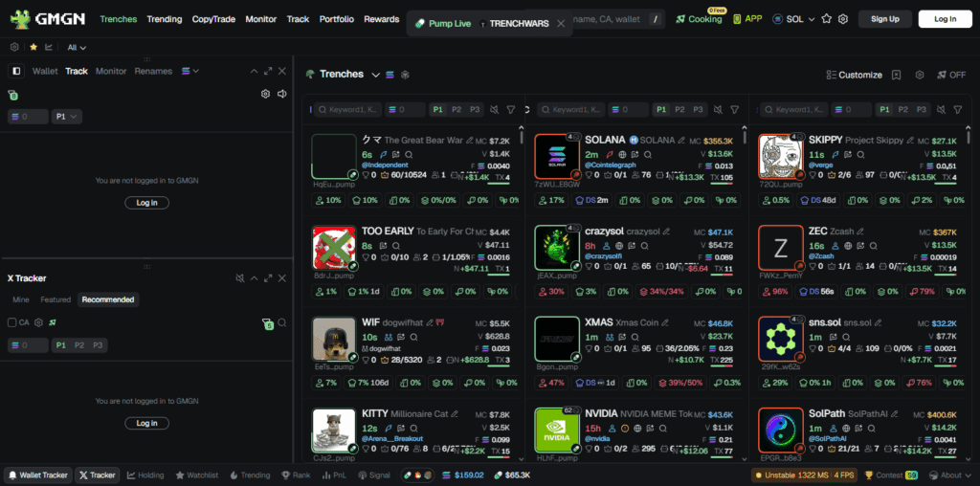Viewport: 980px width, 486px height.
Task: Open filter funnel in first Trenches column
Action: click(511, 109)
